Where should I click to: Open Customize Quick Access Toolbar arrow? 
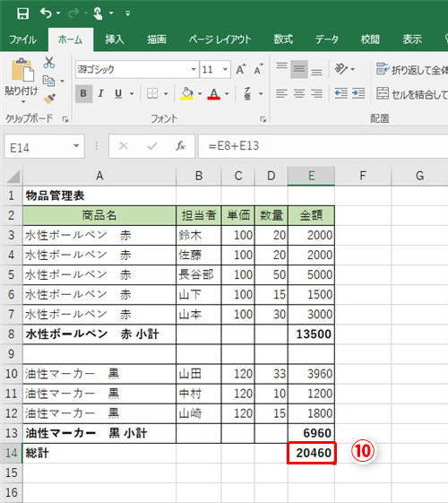pos(128,13)
